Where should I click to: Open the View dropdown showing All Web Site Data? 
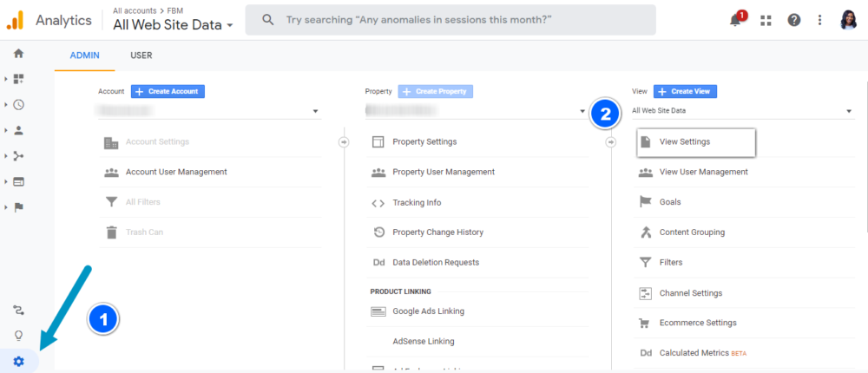[743, 111]
